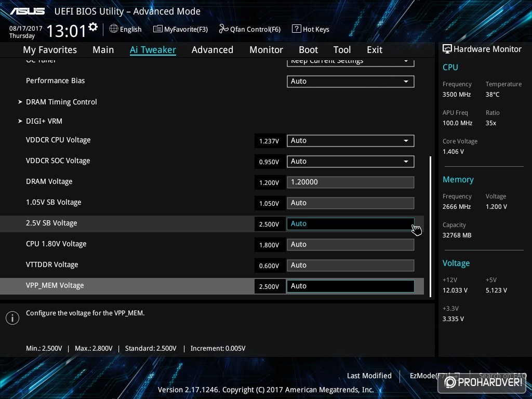Click the 2.5V SB Voltage field

351,224
